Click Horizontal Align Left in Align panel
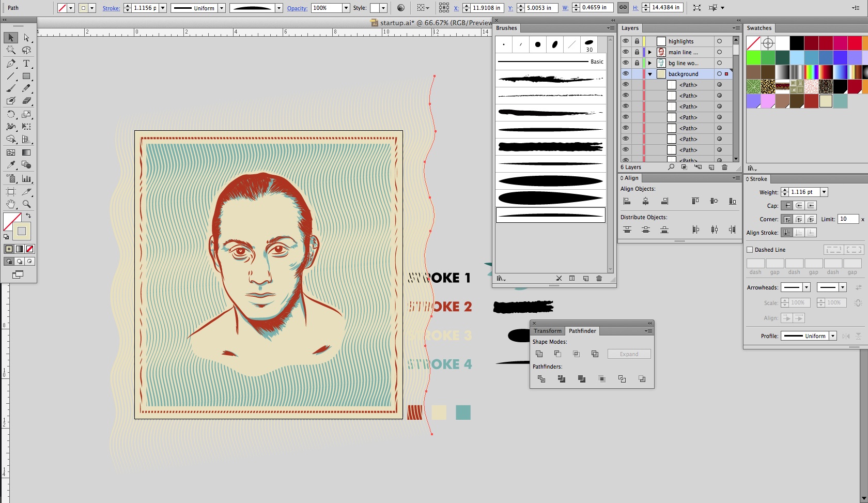Viewport: 868px width, 503px height. [x=627, y=201]
